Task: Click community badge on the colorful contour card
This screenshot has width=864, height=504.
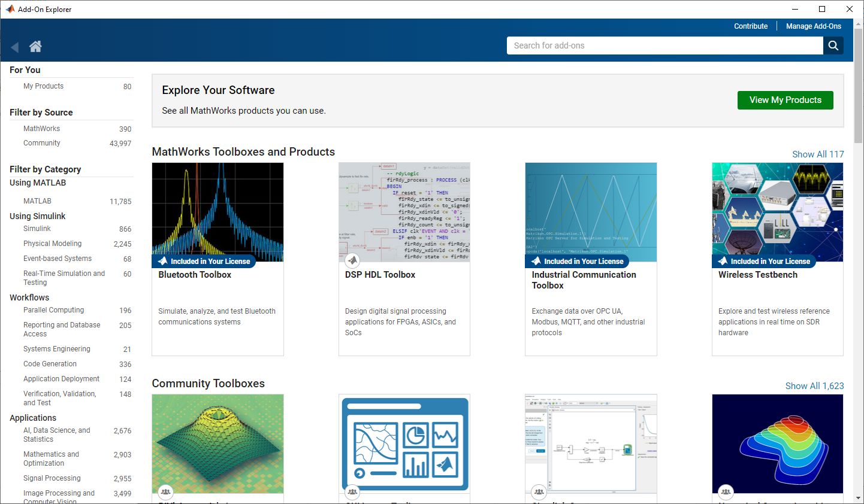Action: point(726,492)
